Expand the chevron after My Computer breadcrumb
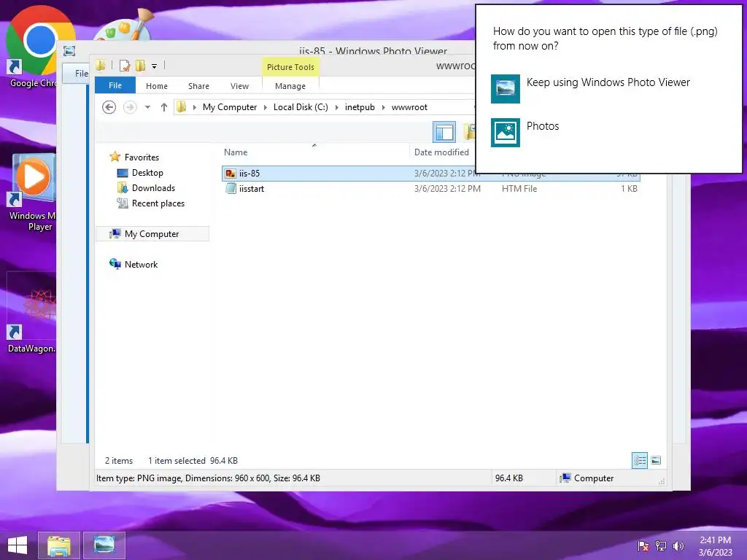This screenshot has height=560, width=747. click(266, 108)
